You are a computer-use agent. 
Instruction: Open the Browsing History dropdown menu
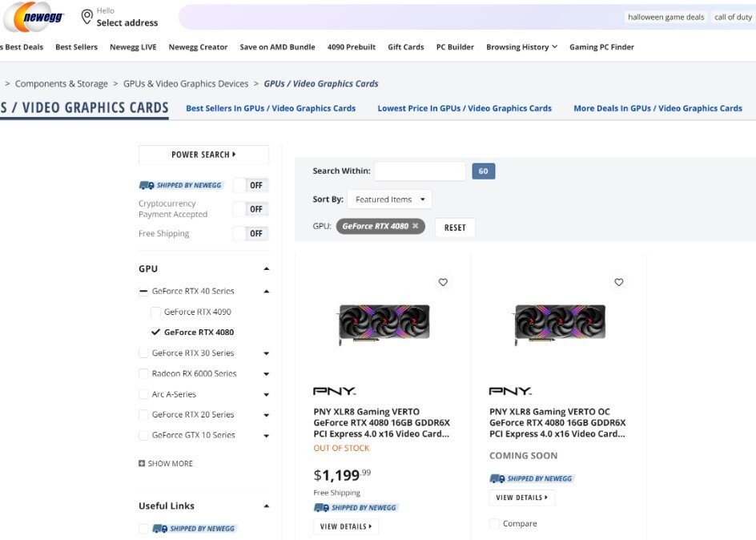point(521,46)
